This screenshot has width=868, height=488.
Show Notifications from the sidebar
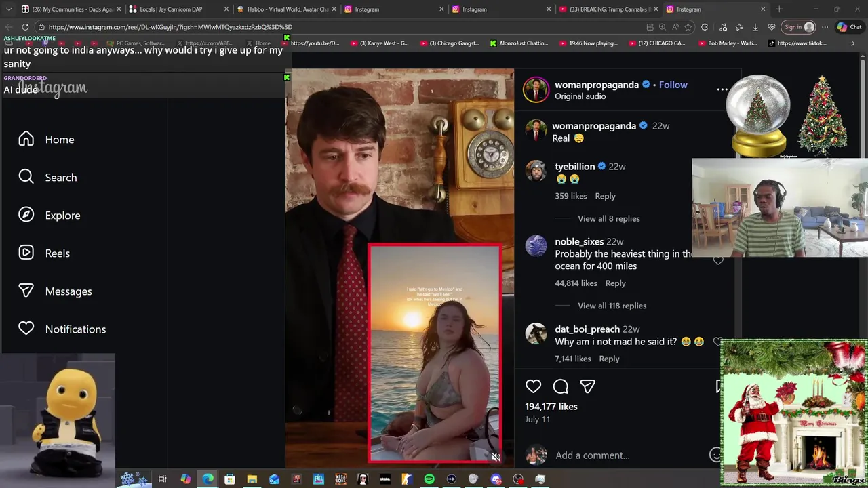pyautogui.click(x=62, y=329)
